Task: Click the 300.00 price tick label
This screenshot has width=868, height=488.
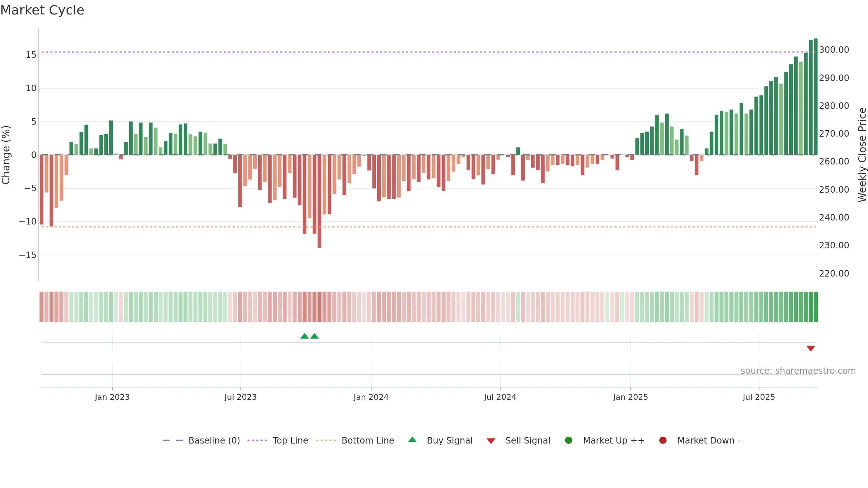Action: 834,50
